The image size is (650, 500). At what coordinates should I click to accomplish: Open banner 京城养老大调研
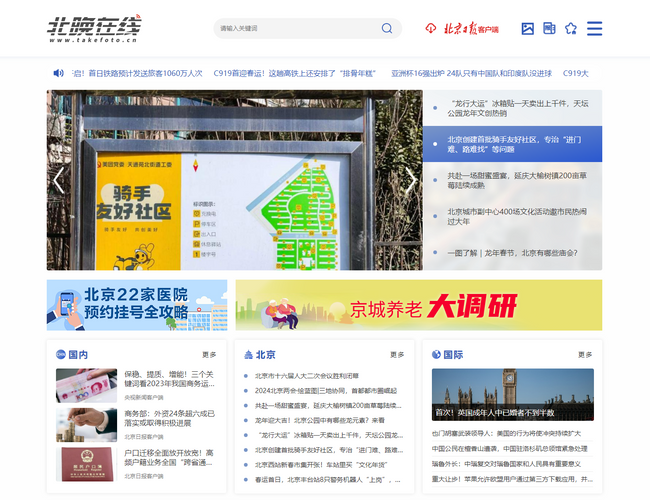[x=419, y=305]
